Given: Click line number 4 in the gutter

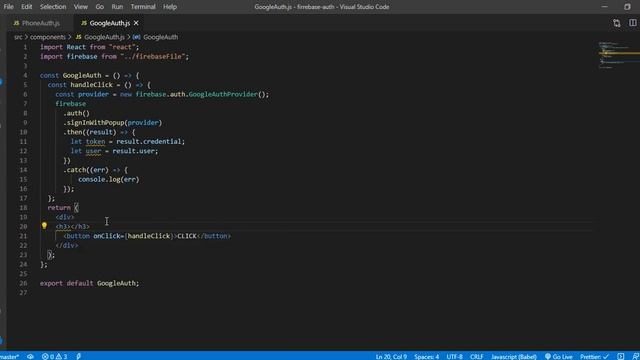Looking at the screenshot, I should point(25,76).
